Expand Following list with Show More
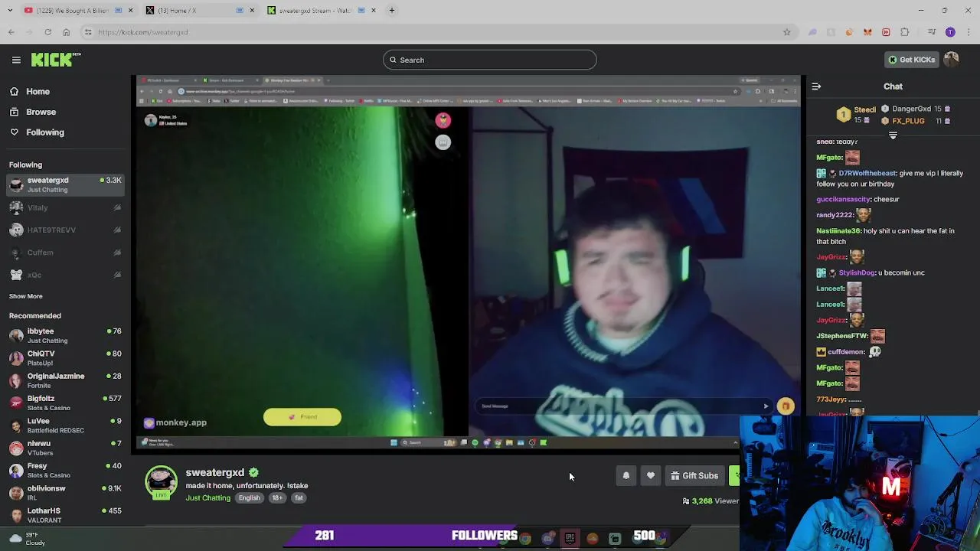Viewport: 980px width, 551px height. click(25, 296)
